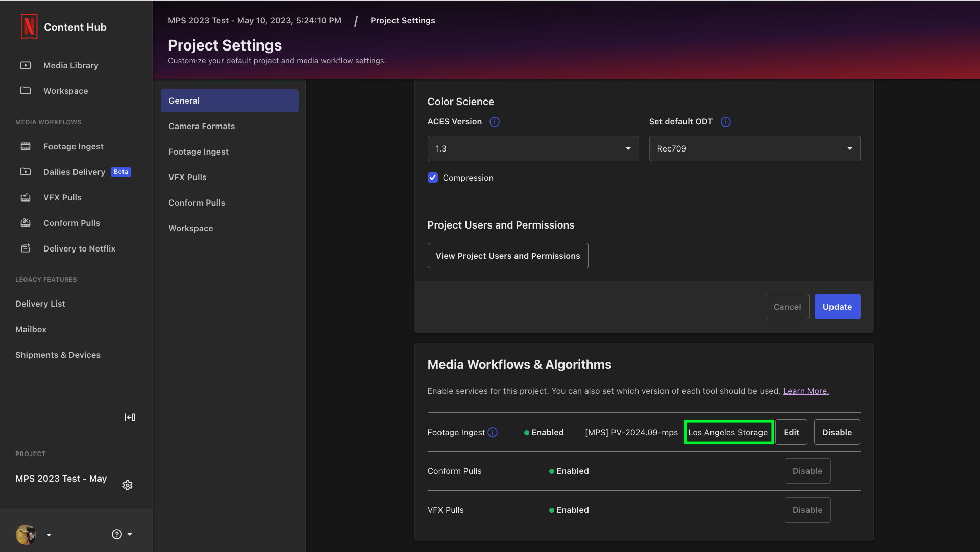980x552 pixels.
Task: Collapse the sidebar with the collapse icon
Action: [130, 417]
